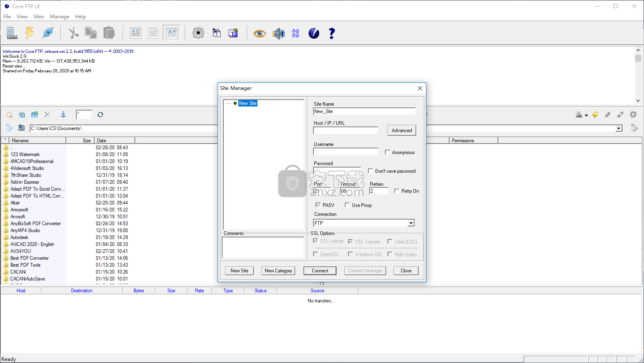Refresh the local file listing
Viewport: 644px width, 363px height.
pyautogui.click(x=100, y=115)
